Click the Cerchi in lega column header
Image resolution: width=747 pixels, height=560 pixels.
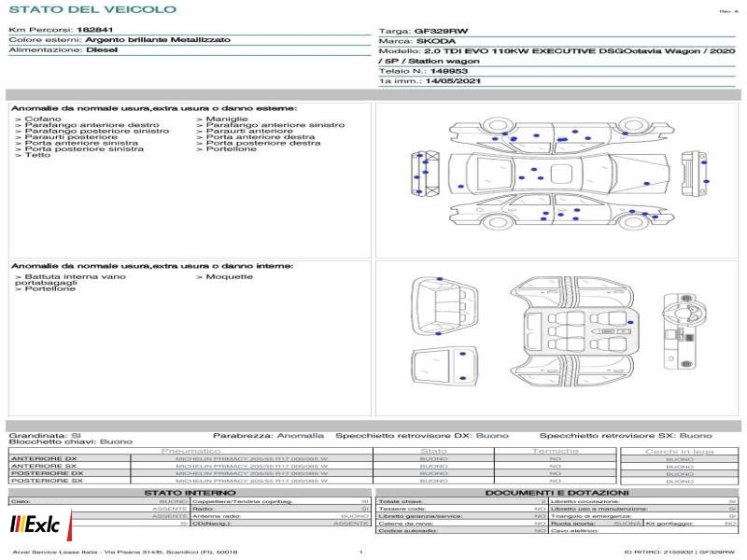coord(680,451)
